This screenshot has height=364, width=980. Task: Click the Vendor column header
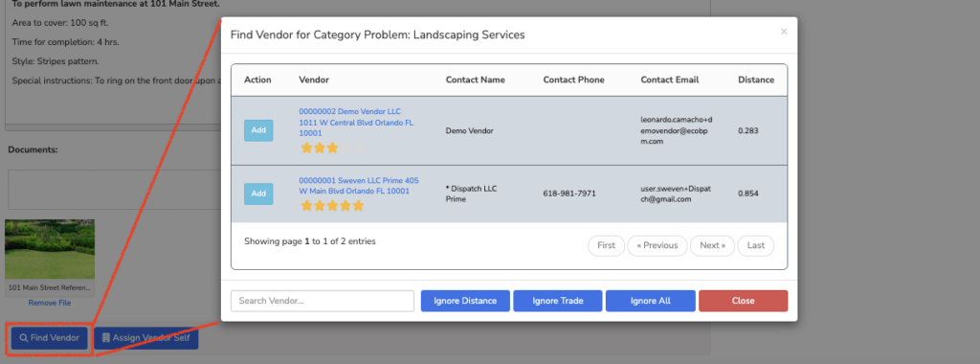[x=314, y=80]
